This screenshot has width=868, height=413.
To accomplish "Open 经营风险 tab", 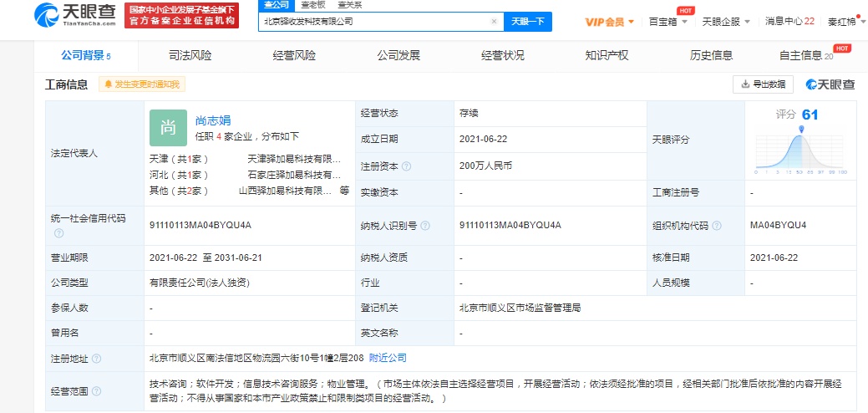I will [x=294, y=55].
